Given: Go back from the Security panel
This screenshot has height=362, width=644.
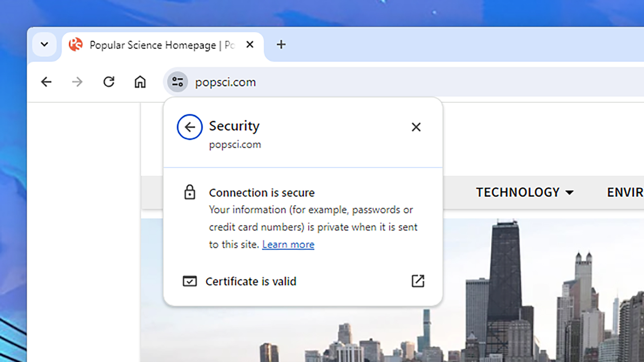Looking at the screenshot, I should coord(190,127).
